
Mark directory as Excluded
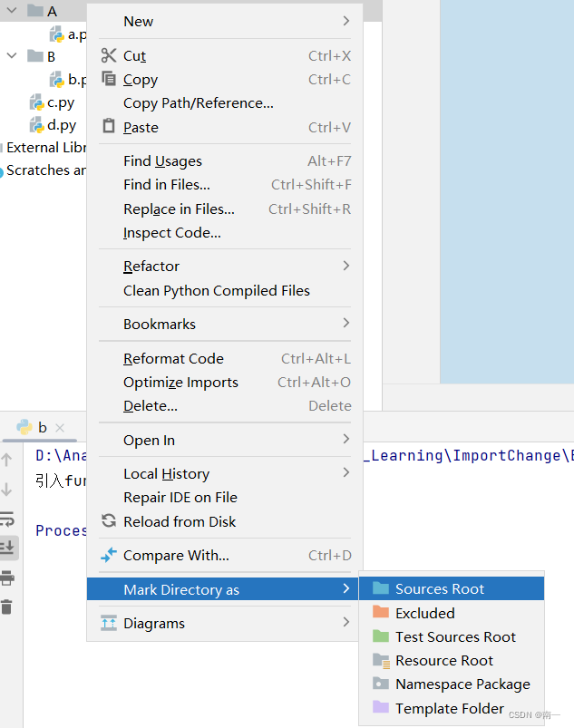[452, 613]
